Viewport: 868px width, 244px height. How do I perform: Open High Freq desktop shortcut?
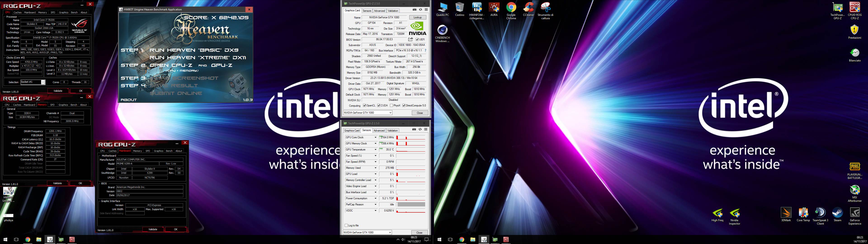(717, 215)
